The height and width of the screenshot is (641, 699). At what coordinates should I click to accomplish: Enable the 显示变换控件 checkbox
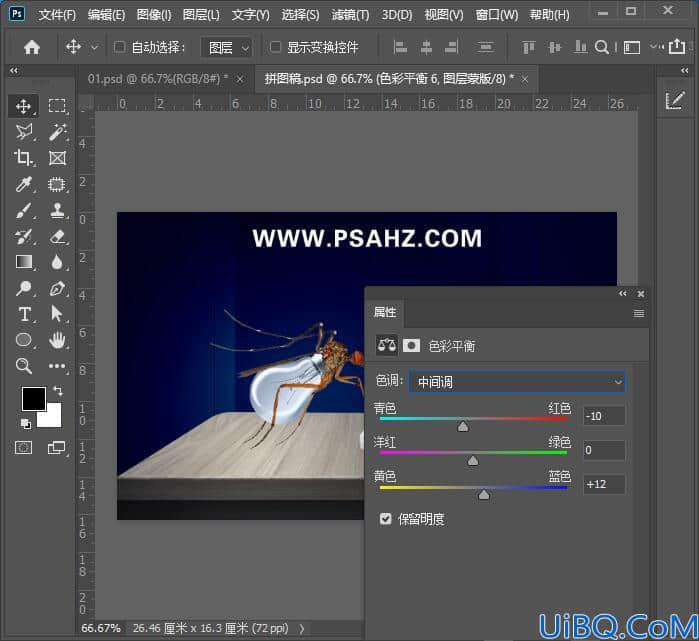[x=275, y=47]
